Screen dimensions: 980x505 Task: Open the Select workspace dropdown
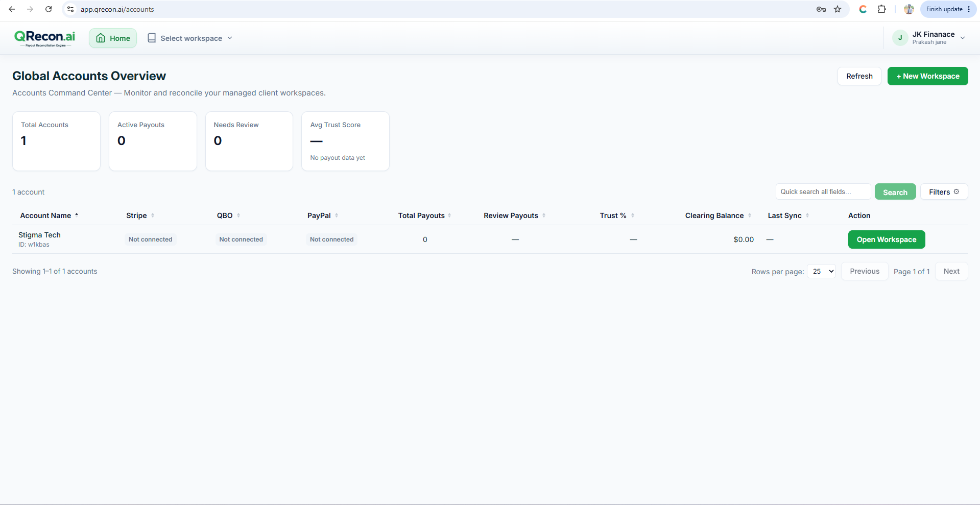coord(190,38)
